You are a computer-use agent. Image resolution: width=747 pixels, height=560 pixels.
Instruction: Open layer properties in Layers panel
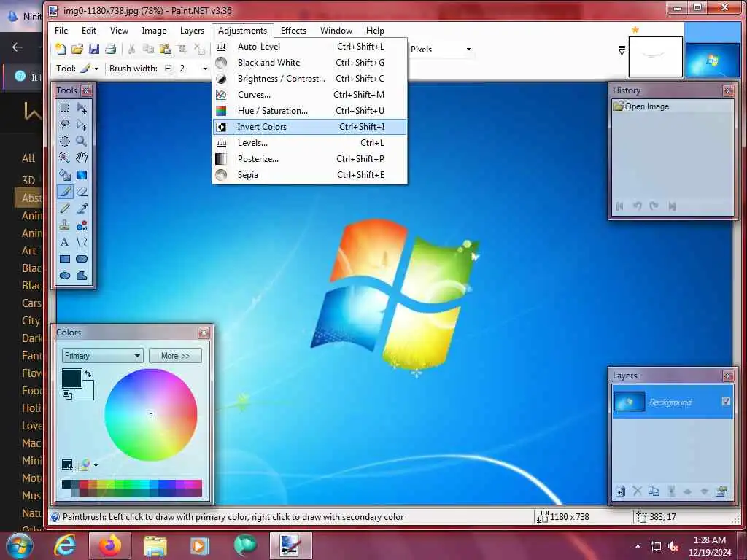click(x=721, y=491)
